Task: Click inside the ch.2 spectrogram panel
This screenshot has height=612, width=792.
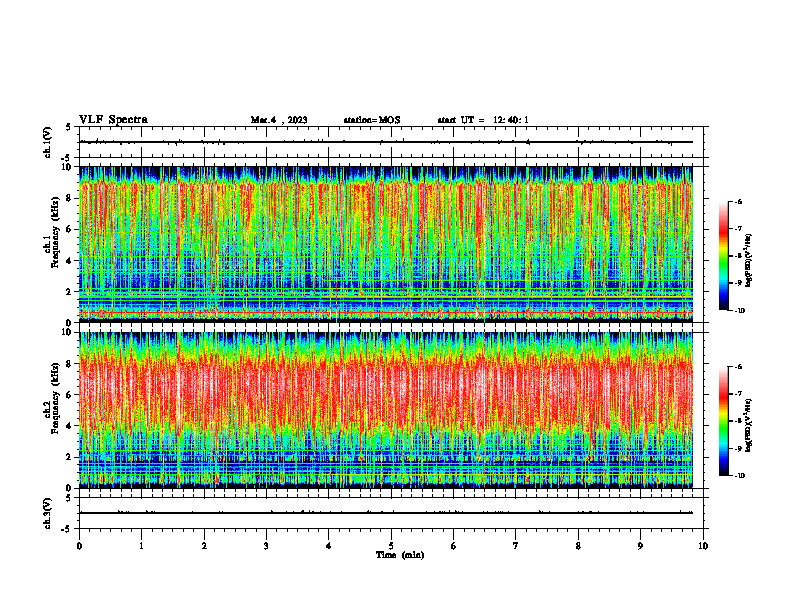Action: point(386,410)
